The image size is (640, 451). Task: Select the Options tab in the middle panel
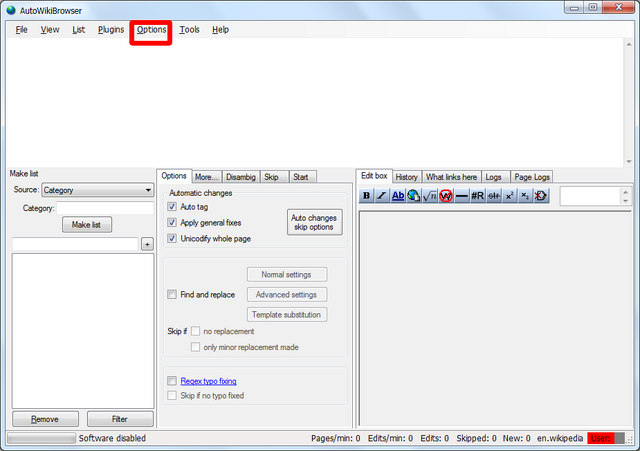click(x=174, y=176)
